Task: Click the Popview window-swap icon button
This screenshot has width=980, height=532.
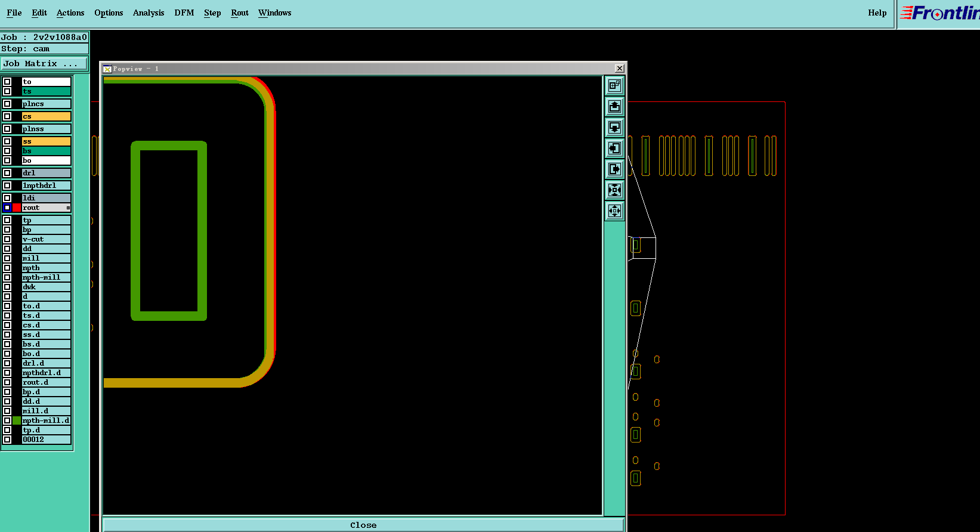Action: click(614, 86)
